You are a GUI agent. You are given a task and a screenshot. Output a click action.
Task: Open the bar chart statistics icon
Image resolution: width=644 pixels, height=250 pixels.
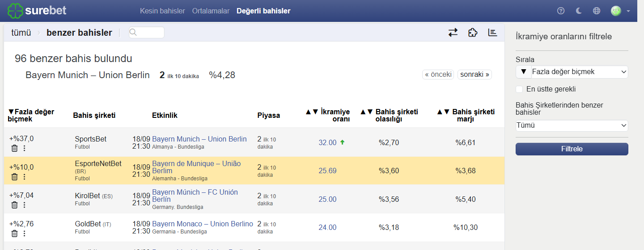coord(492,33)
